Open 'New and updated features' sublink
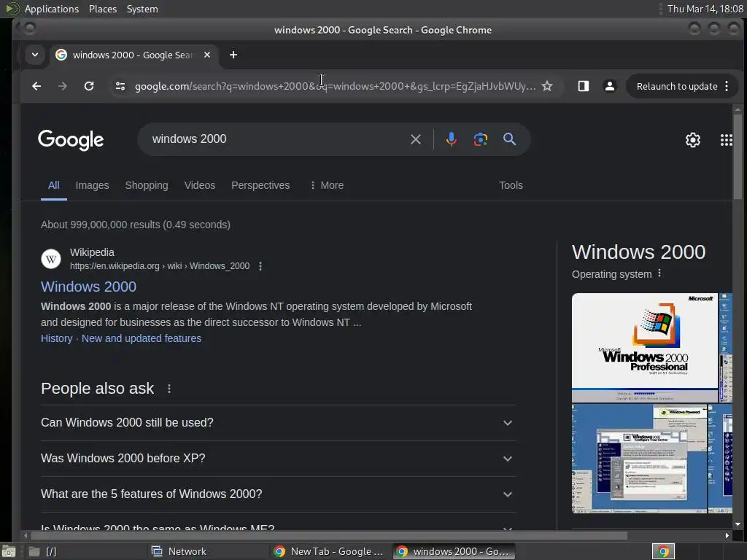This screenshot has width=747, height=560. (142, 338)
